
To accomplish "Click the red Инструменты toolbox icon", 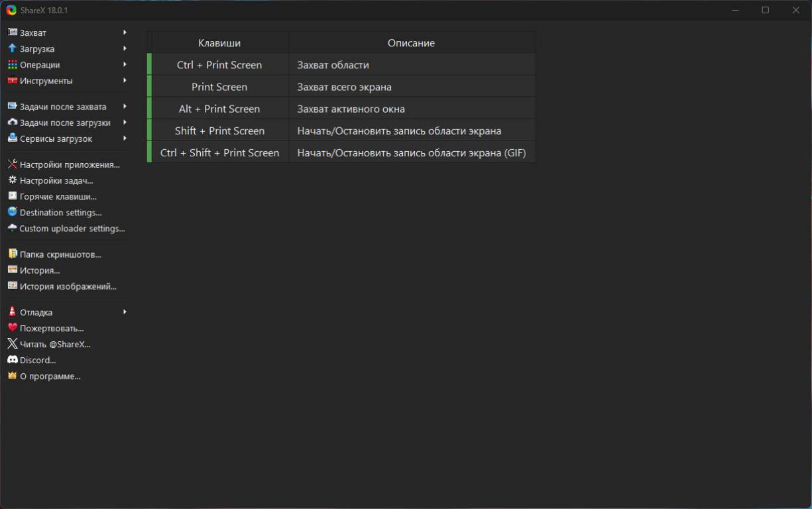I will (x=12, y=81).
